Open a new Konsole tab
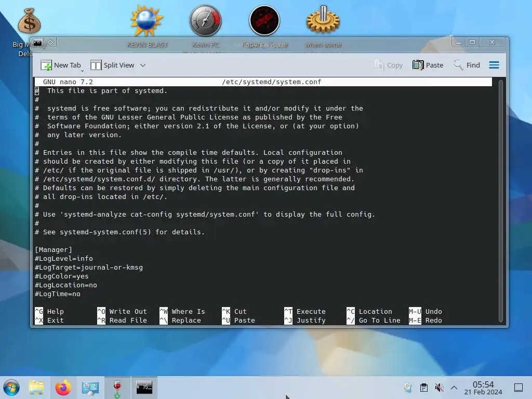532x399 pixels. pos(61,65)
